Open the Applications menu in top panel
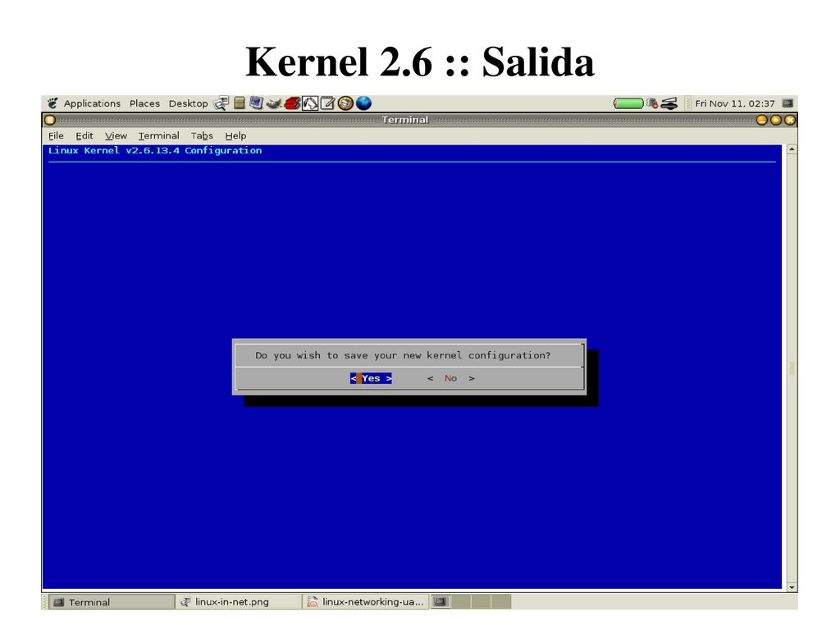The image size is (840, 630). [92, 103]
